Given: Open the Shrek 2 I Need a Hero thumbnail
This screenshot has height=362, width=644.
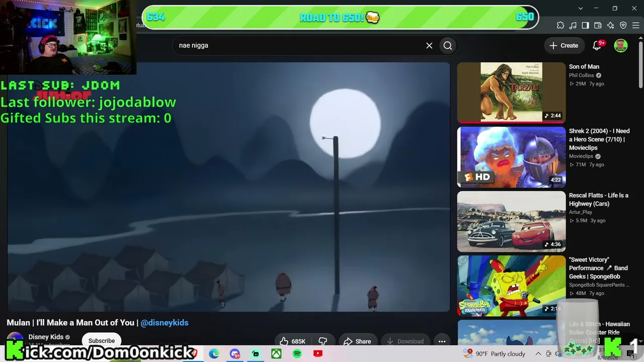Looking at the screenshot, I should click(x=511, y=157).
